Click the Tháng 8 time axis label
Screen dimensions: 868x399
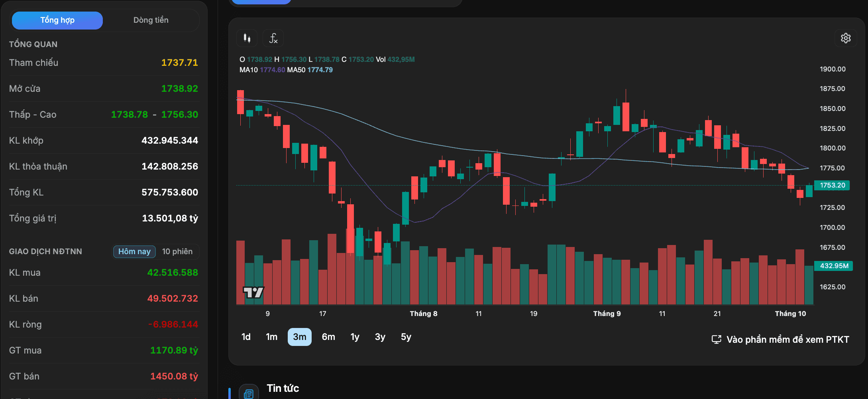coord(424,314)
